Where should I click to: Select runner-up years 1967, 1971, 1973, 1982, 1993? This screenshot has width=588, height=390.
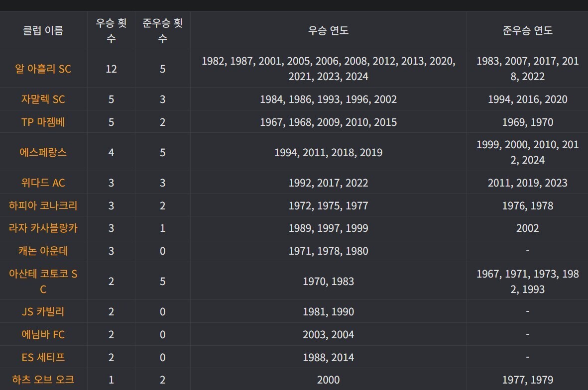click(527, 282)
